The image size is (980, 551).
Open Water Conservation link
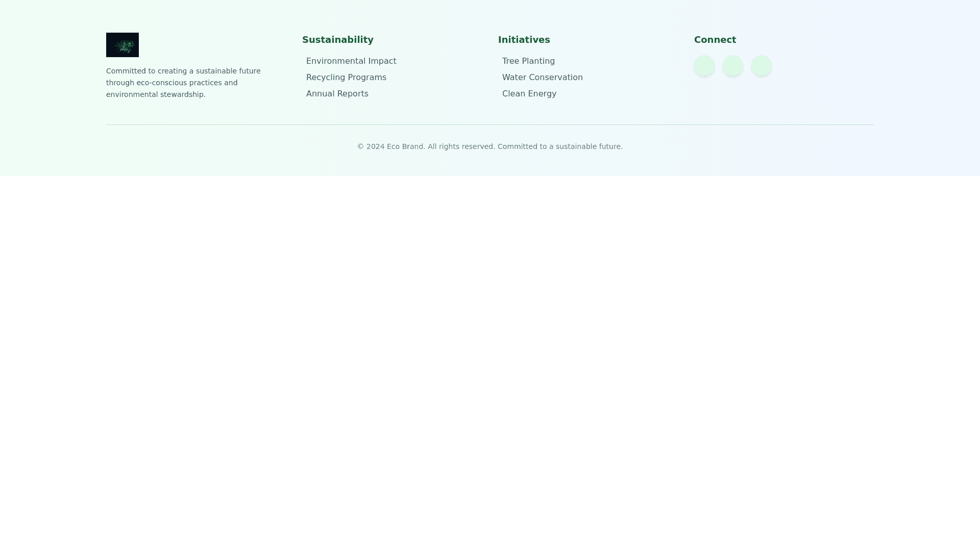pyautogui.click(x=542, y=78)
